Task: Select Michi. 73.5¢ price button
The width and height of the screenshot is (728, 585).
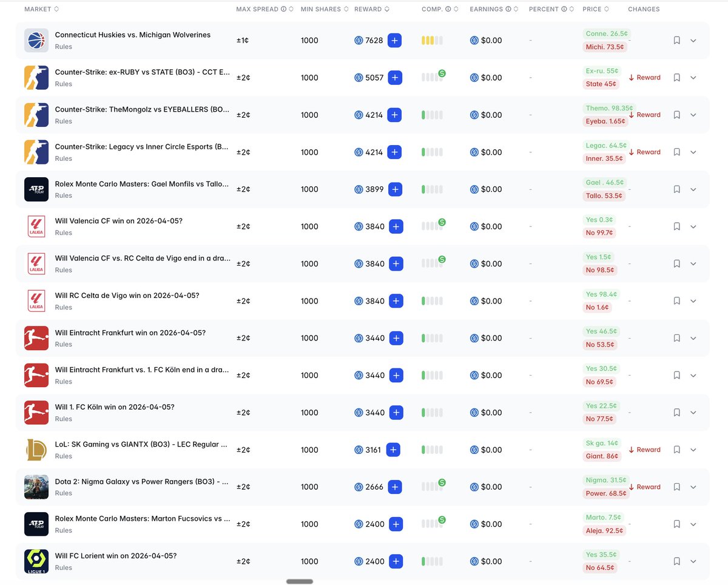Action: pyautogui.click(x=605, y=47)
